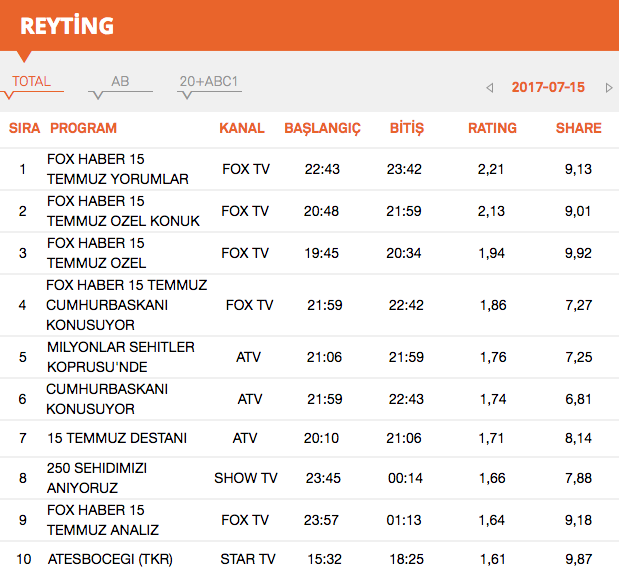Select the TOTAL tab
Screen dimensions: 619x575
pyautogui.click(x=32, y=82)
